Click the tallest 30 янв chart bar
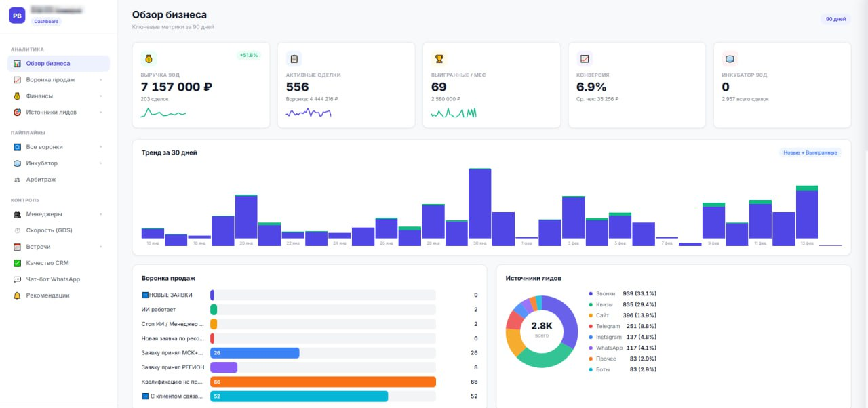 479,203
